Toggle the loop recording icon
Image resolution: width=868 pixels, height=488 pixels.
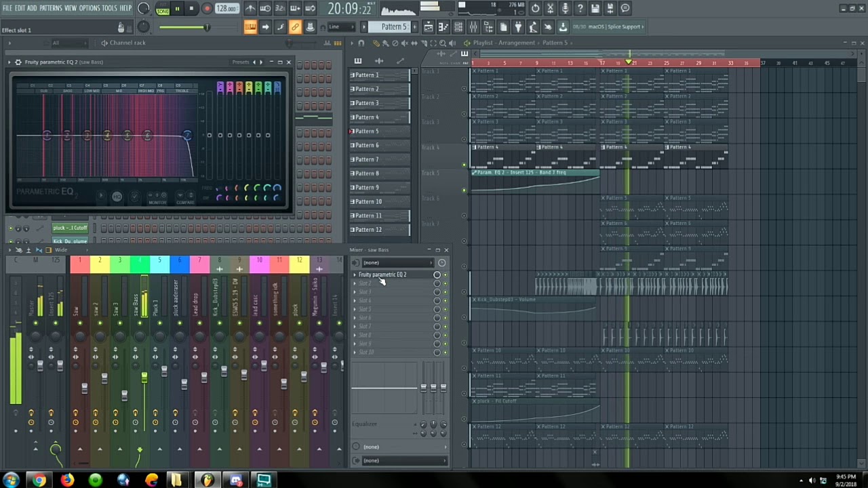point(310,9)
